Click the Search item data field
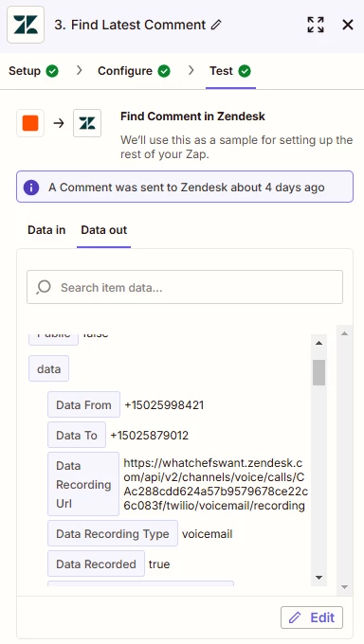The width and height of the screenshot is (364, 644). 185,287
